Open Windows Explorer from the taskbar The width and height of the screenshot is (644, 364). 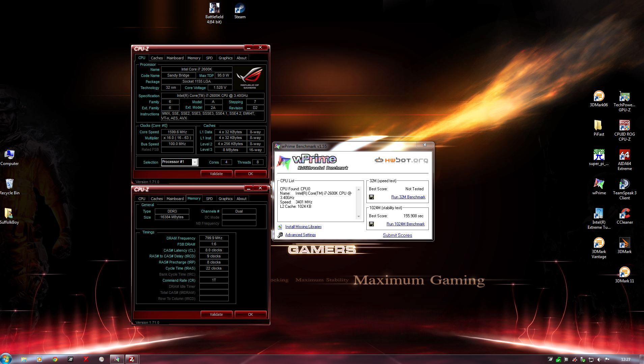coord(24,359)
